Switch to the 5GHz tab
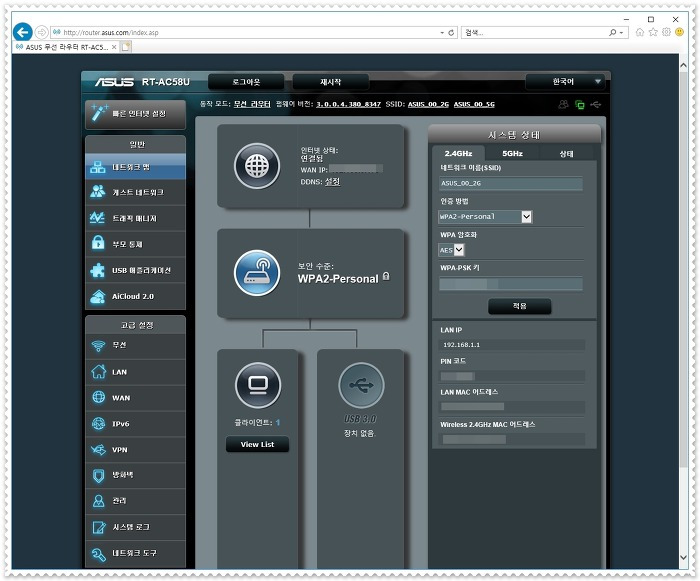The image size is (700, 581). pos(512,153)
